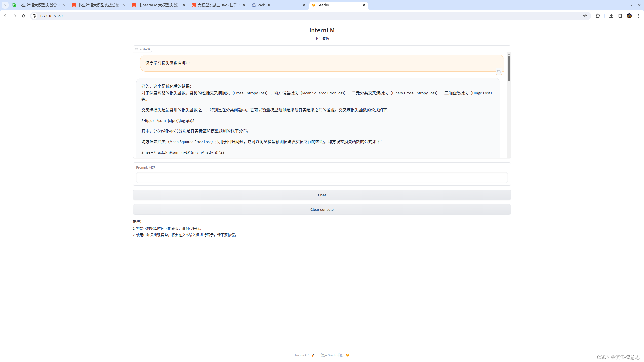Open the Use via API link

(304, 355)
